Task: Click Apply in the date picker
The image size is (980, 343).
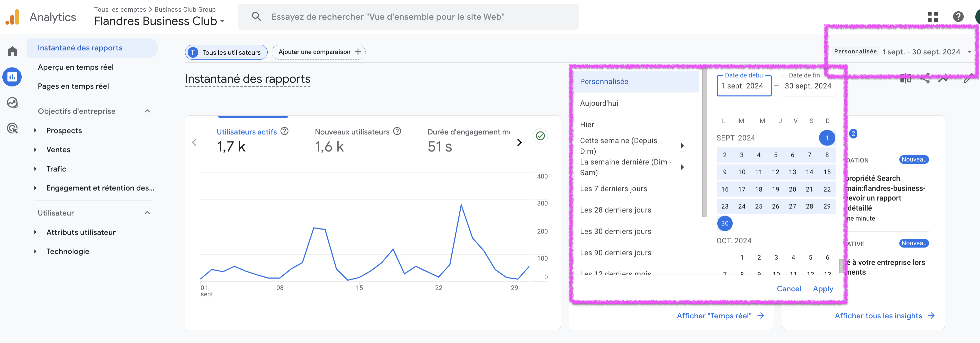Action: [x=823, y=289]
